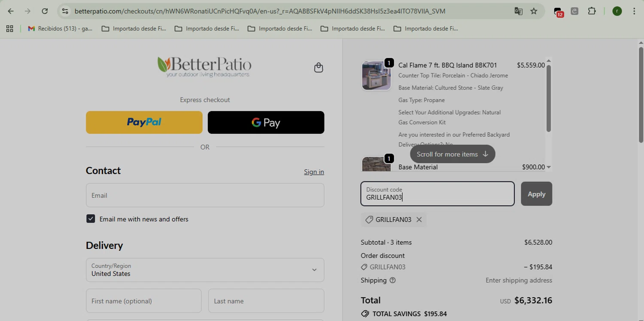Click the Sign in link
Viewport: 644px width, 321px height.
point(314,172)
